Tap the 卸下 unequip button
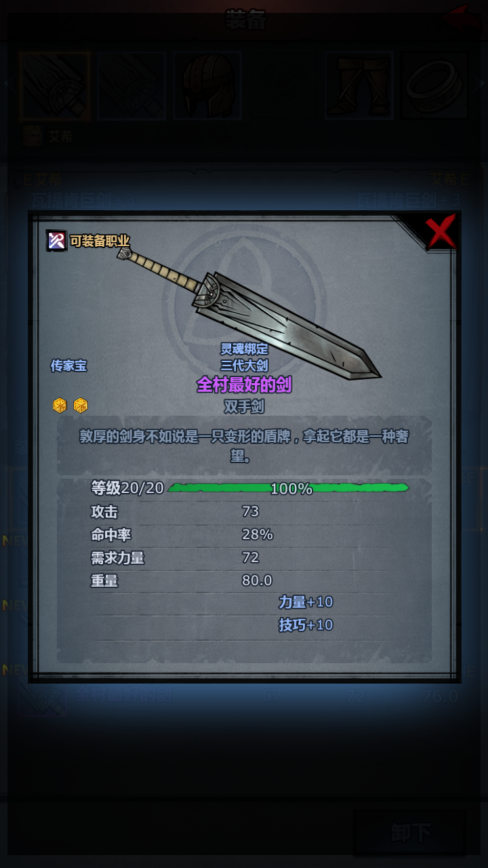Viewport: 488px width, 868px height. coord(410,833)
